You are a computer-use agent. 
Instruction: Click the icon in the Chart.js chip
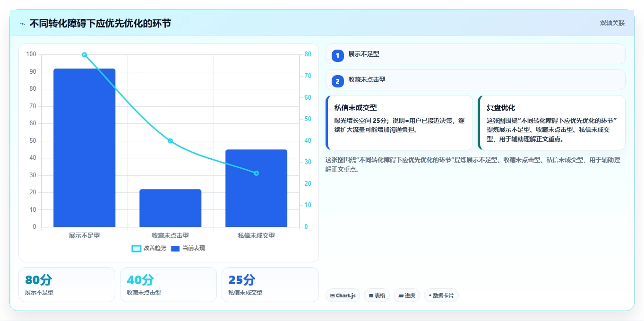tap(333, 296)
